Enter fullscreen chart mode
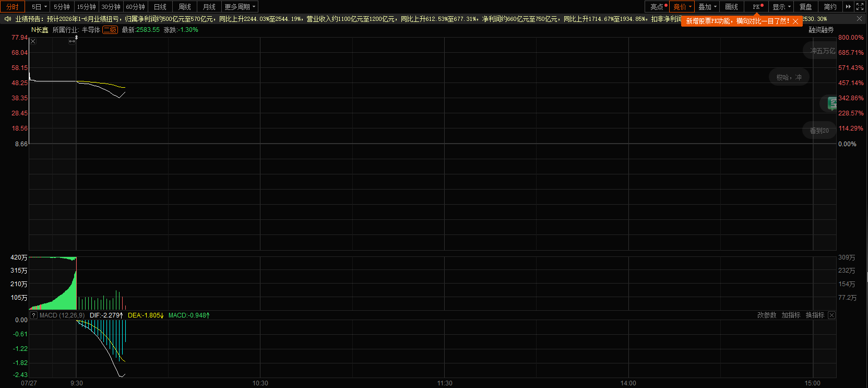Image resolution: width=868 pixels, height=388 pixels. point(860,7)
